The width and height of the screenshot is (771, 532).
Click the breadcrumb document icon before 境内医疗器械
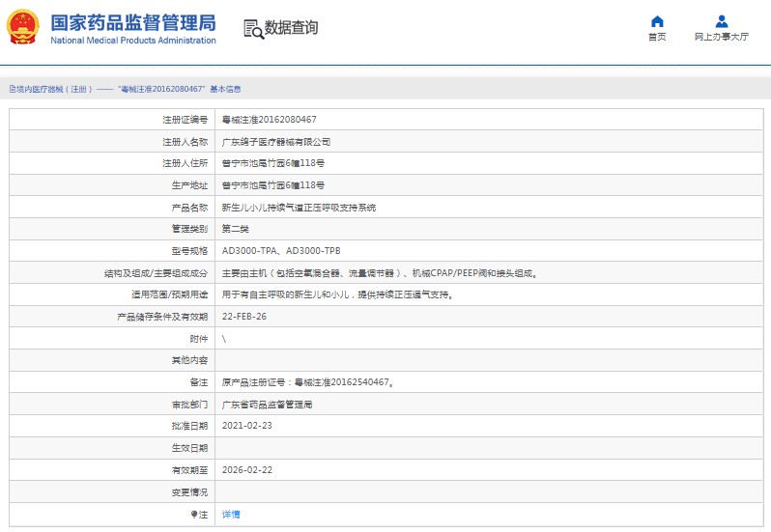[x=13, y=89]
